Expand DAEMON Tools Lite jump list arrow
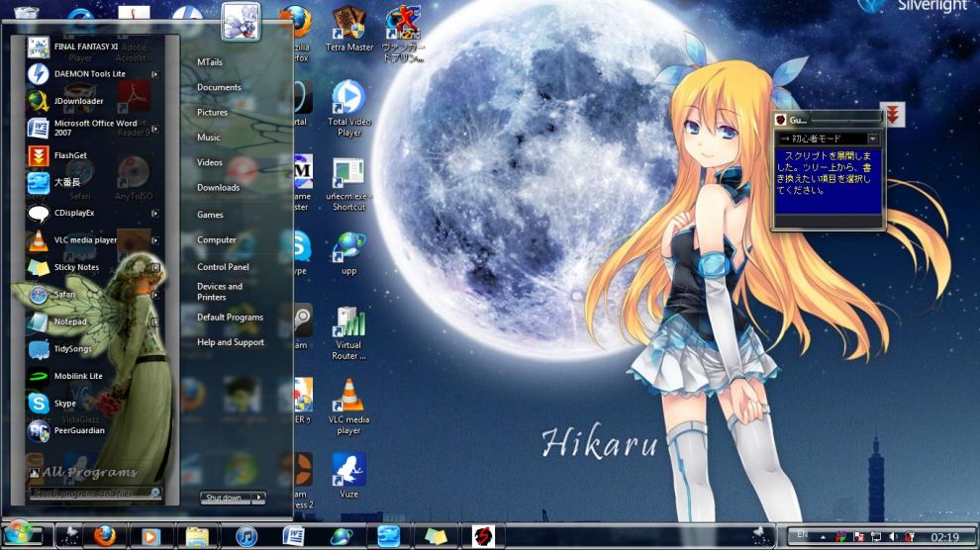Image resolution: width=980 pixels, height=550 pixels. click(x=154, y=74)
